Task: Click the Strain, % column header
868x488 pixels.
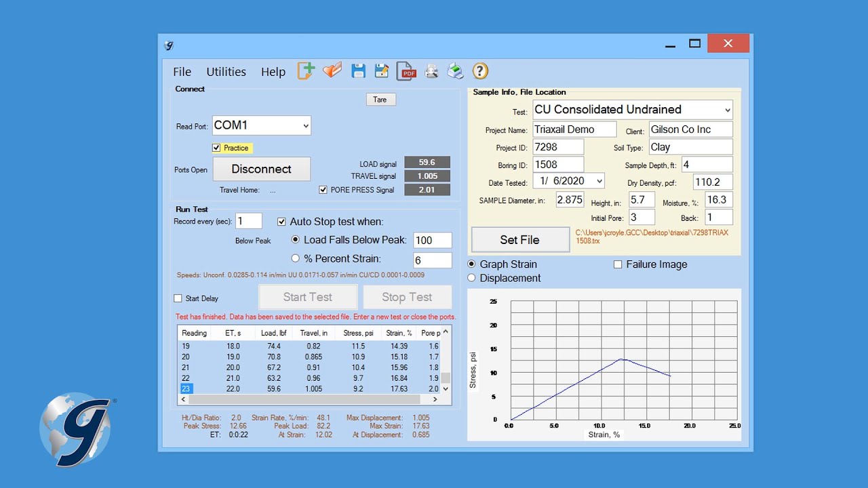Action: [x=399, y=333]
